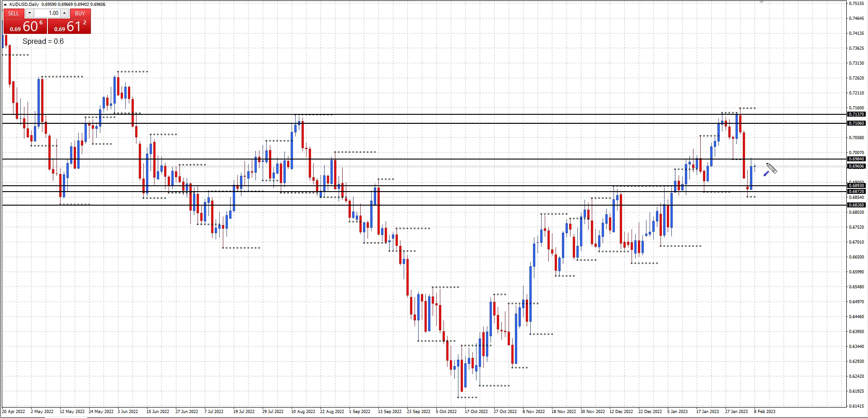The height and width of the screenshot is (418, 868).
Task: Click the 0.71370 price level label
Action: [x=856, y=114]
